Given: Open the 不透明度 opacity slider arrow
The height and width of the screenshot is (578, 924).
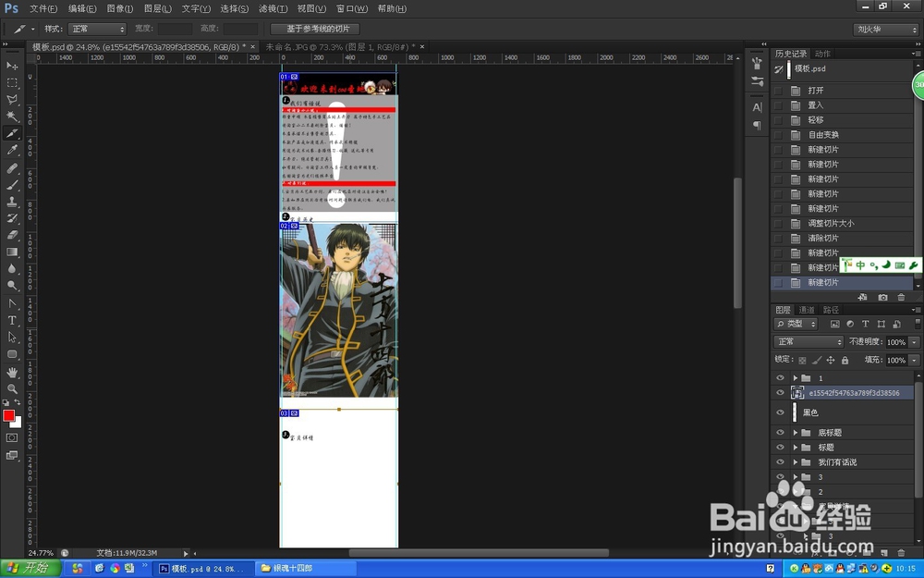Looking at the screenshot, I should 914,342.
